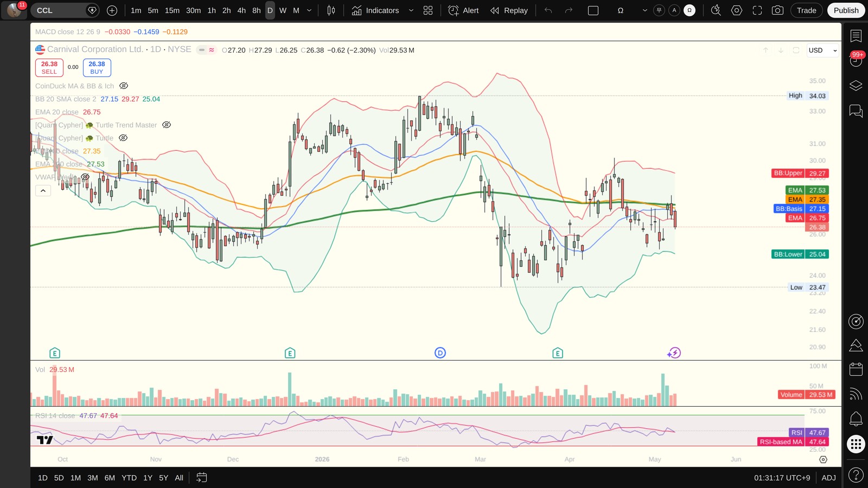This screenshot has width=868, height=488.
Task: Toggle visibility of CoinDuck MA & BB indicator
Action: point(124,86)
